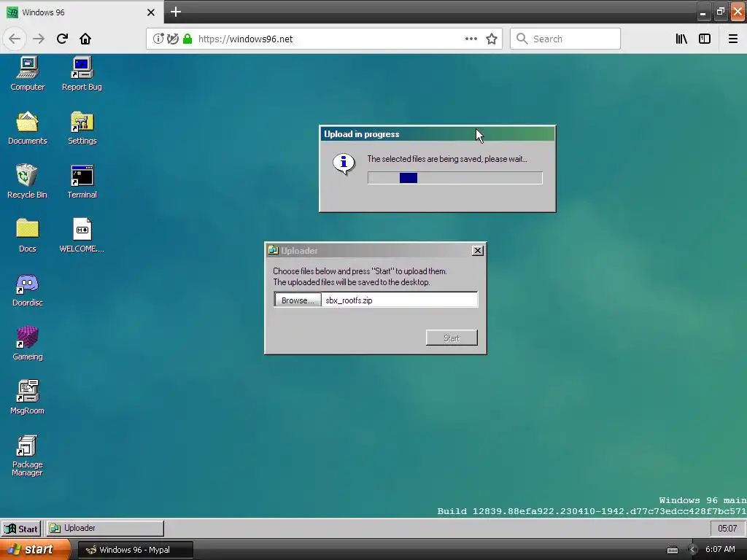The width and height of the screenshot is (747, 560).
Task: Expand hidden system tray icons arrow
Action: [692, 550]
